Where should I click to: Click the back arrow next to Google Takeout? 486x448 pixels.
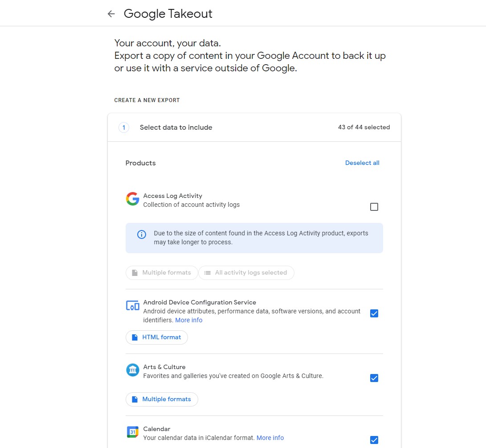[x=111, y=14]
